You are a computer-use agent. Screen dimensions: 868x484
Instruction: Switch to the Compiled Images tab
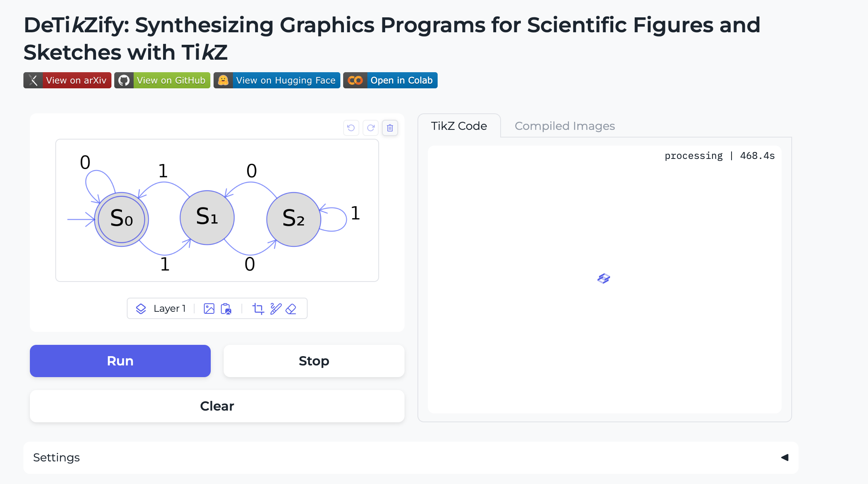coord(564,126)
